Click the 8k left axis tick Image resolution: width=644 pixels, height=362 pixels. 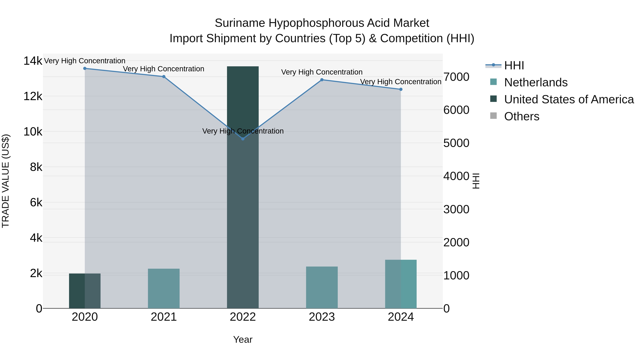(x=36, y=167)
